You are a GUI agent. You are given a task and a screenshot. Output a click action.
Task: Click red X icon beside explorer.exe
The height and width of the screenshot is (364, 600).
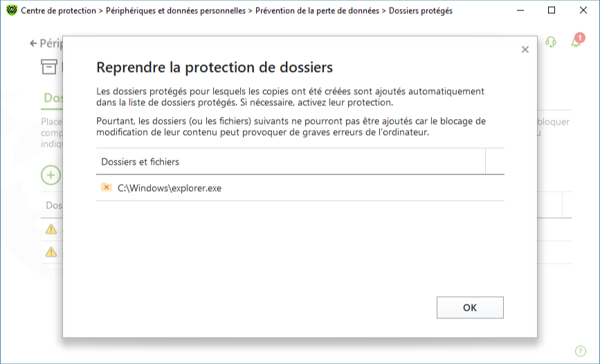pyautogui.click(x=107, y=187)
